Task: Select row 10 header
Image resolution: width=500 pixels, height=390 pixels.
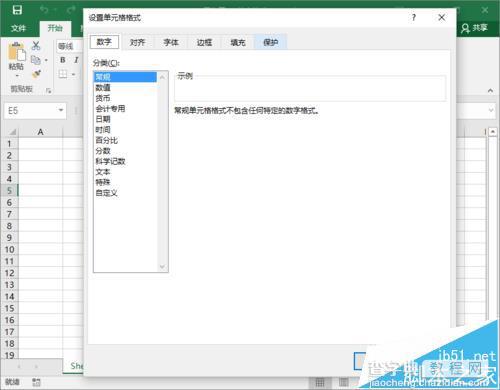Action: [9, 250]
